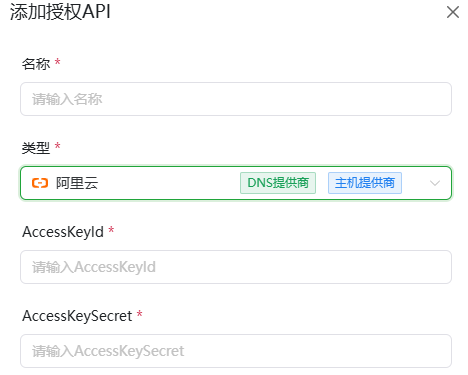
Task: Select the 阿里云 text in the type selector
Action: click(77, 183)
